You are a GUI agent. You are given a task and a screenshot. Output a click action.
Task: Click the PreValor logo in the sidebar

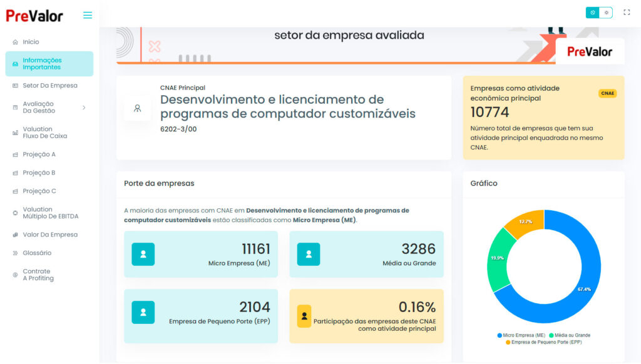34,16
